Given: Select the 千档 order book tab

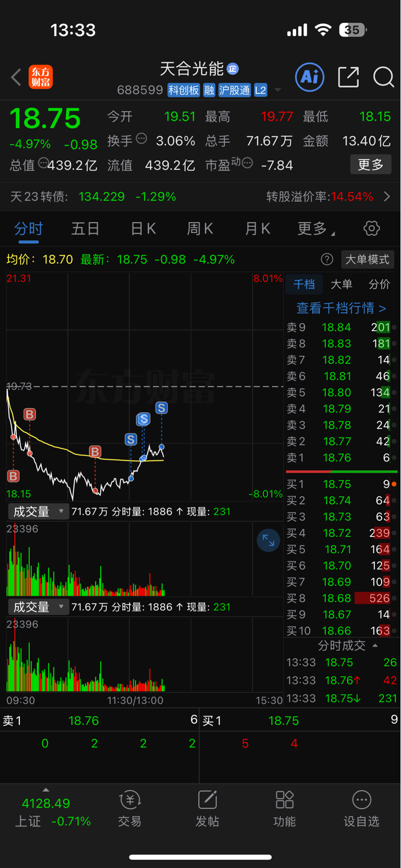Looking at the screenshot, I should pos(304,284).
